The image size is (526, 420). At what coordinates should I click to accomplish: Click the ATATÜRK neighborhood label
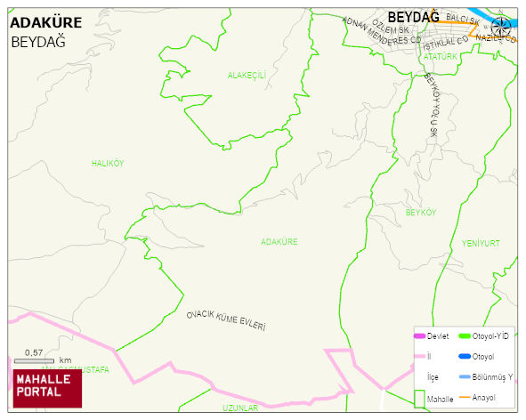pos(441,56)
